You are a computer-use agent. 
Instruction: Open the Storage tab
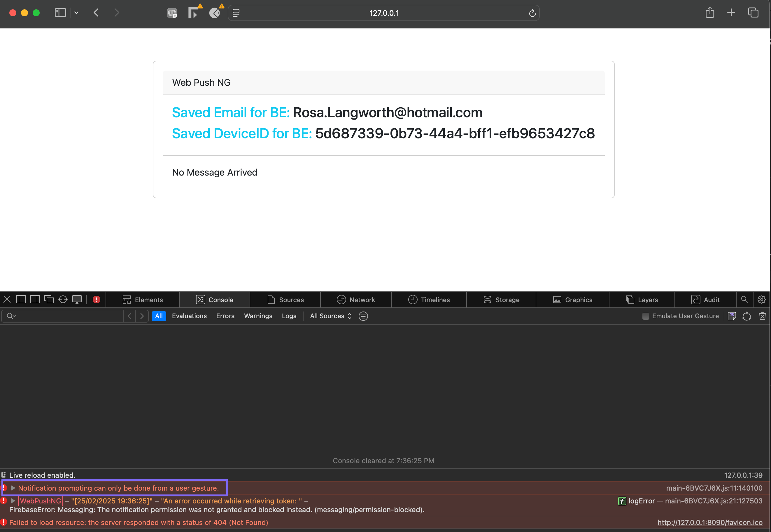502,300
